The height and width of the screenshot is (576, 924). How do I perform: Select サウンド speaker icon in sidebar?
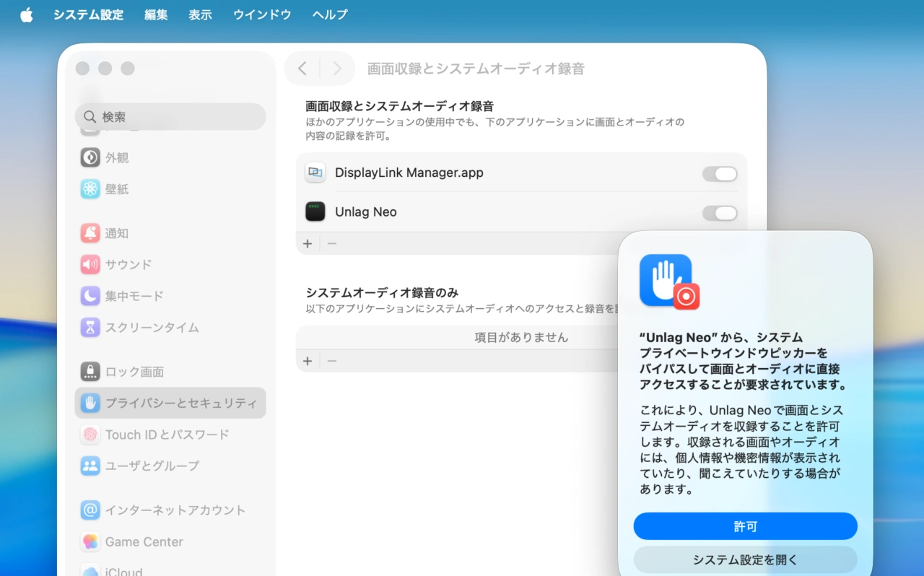click(x=90, y=264)
